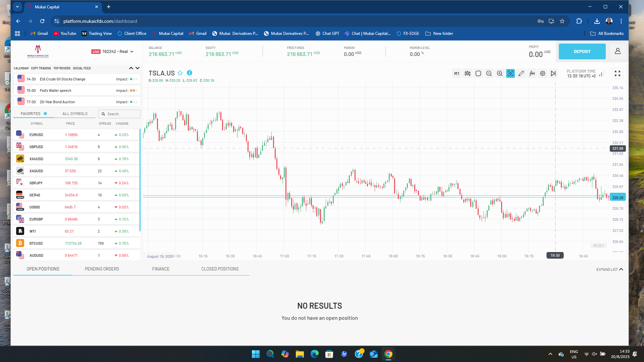The height and width of the screenshot is (362, 644).
Task: Select the ALL SYMBOLS tab
Action: pos(75,114)
